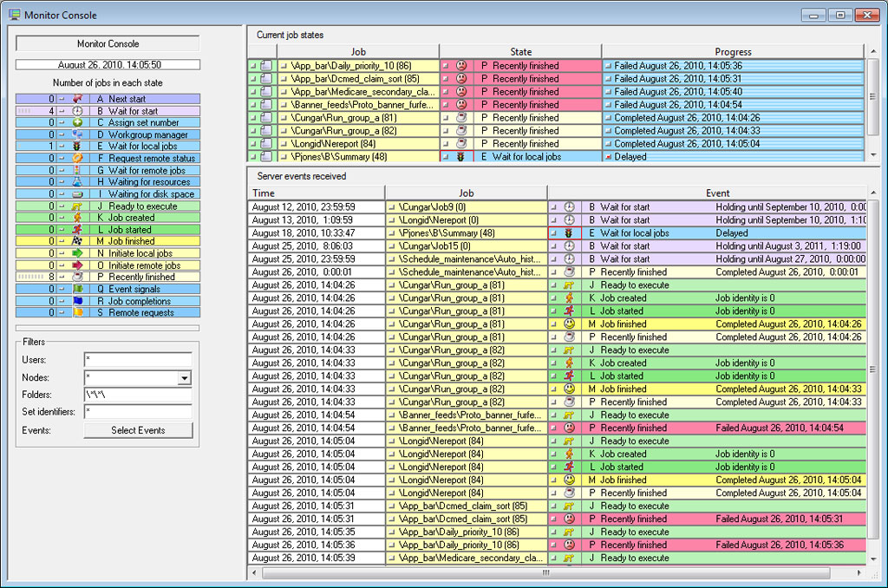
Task: Click the Initiate remote jobs red arrow icon
Action: coord(77,265)
